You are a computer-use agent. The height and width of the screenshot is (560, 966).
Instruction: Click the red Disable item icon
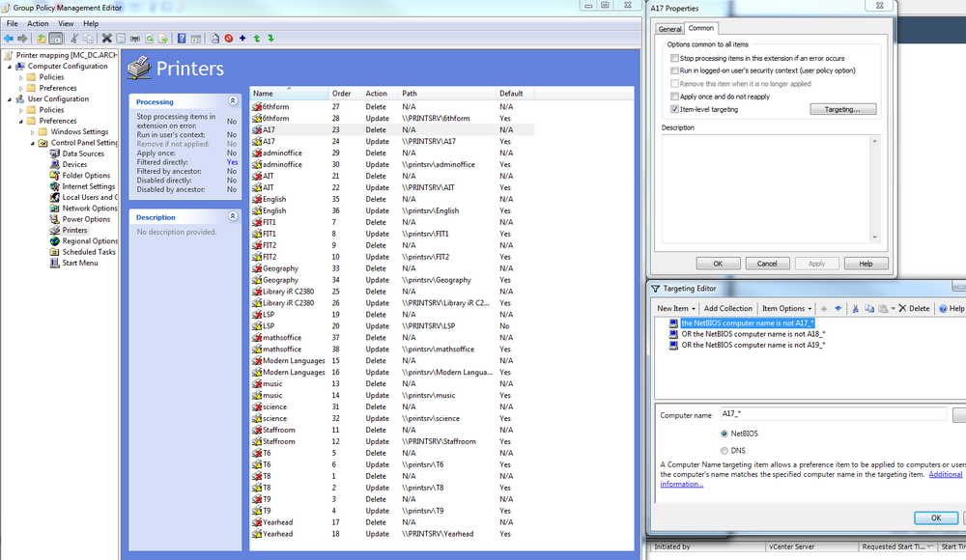click(x=229, y=39)
